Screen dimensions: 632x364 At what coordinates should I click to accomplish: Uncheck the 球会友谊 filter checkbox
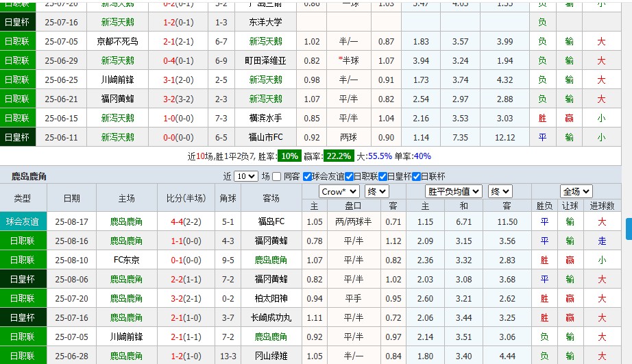point(307,176)
